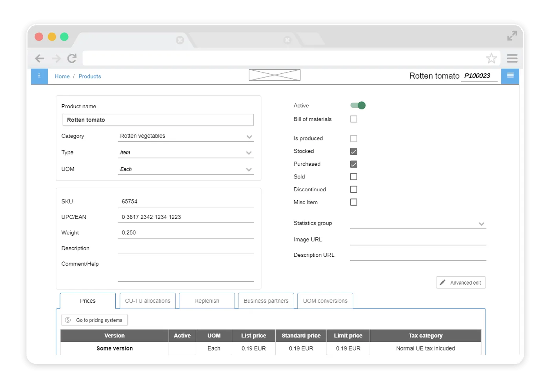This screenshot has width=549, height=392.
Task: Switch to the Prices tab
Action: (x=88, y=301)
